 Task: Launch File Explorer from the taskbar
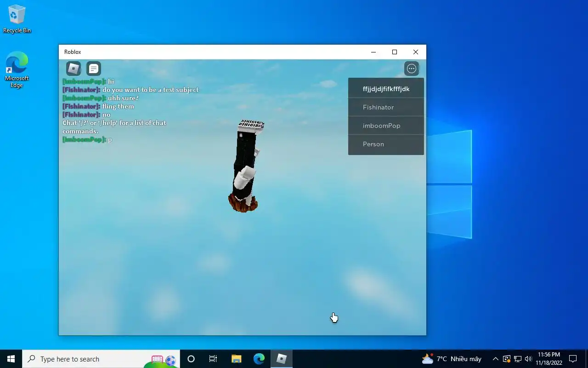click(x=236, y=359)
